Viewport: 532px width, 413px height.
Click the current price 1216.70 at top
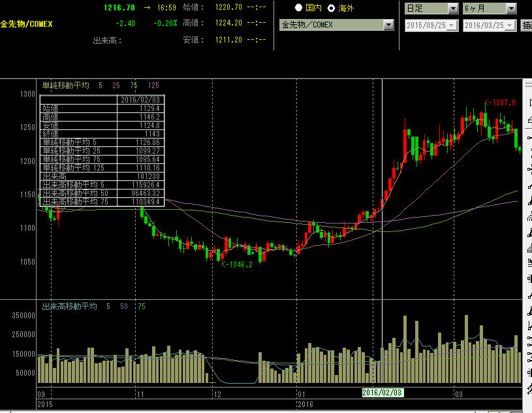119,8
